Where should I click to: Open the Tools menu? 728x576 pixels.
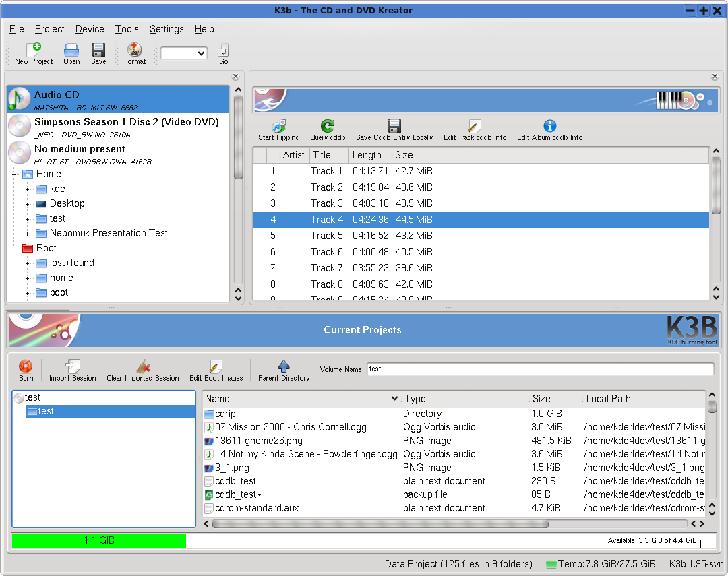coord(127,29)
